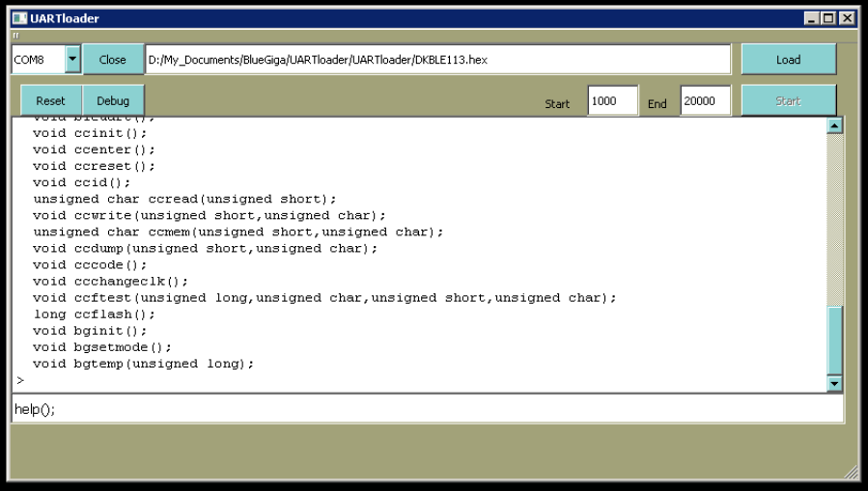
Task: Click the UARTloader title bar icon
Action: 20,18
